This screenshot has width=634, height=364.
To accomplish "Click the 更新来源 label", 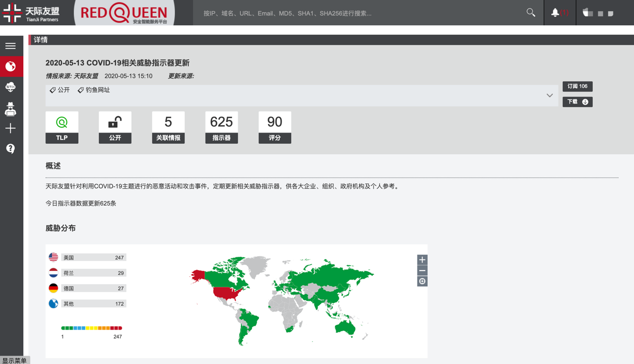I will click(x=181, y=76).
